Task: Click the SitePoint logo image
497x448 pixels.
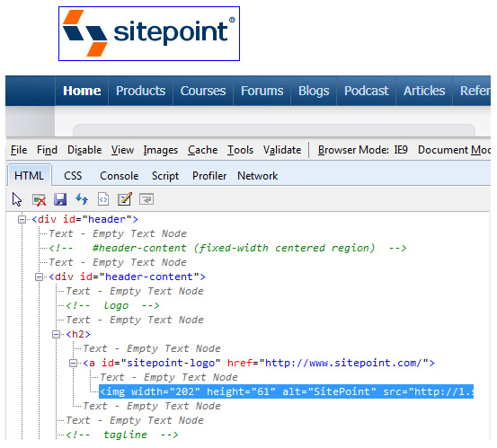Action: tap(149, 33)
